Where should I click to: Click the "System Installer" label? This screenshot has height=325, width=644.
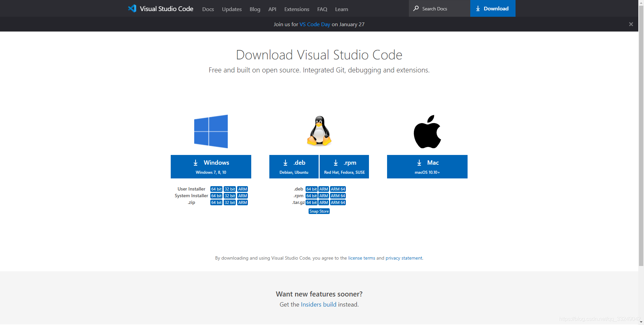tap(192, 196)
